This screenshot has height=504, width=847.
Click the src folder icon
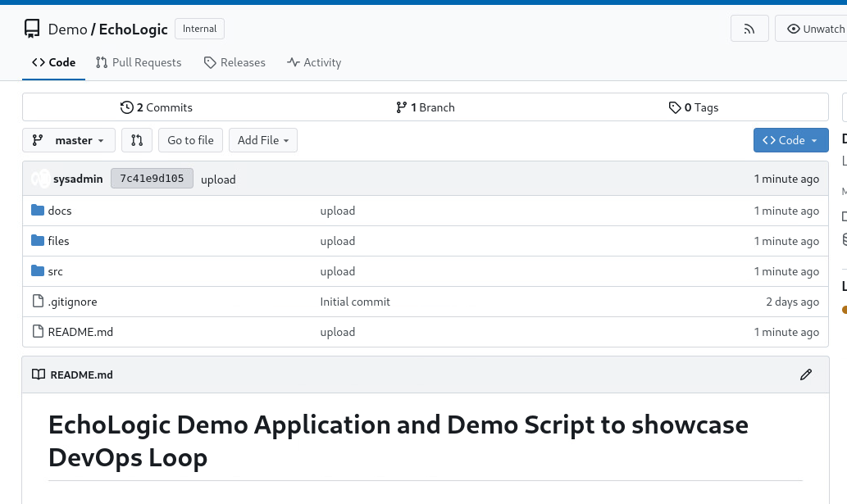tap(38, 270)
